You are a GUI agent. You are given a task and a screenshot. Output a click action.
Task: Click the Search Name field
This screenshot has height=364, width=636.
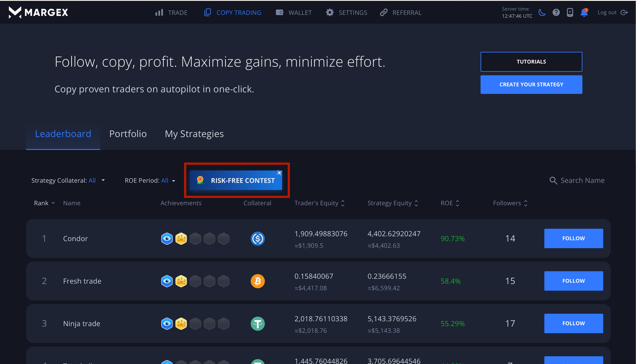click(577, 181)
